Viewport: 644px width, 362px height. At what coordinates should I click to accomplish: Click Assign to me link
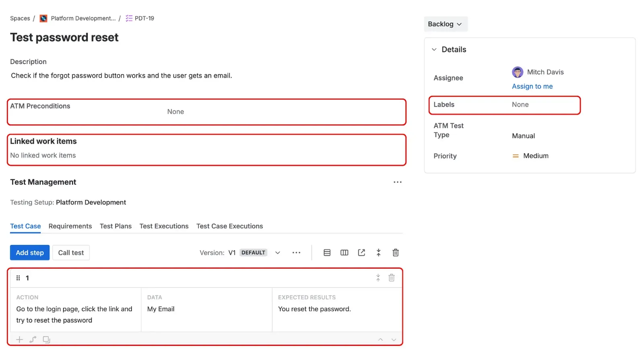[x=532, y=86]
